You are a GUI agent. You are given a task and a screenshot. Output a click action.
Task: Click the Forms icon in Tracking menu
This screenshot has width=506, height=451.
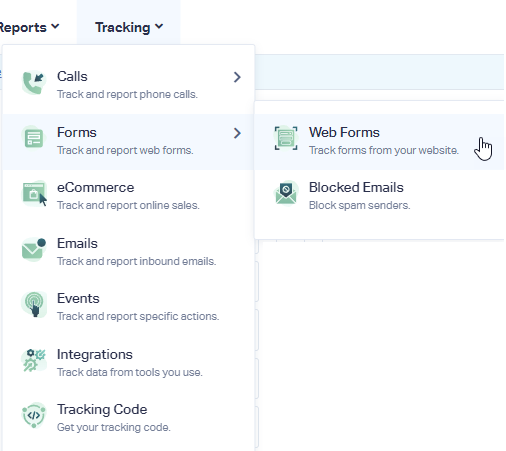[34, 138]
